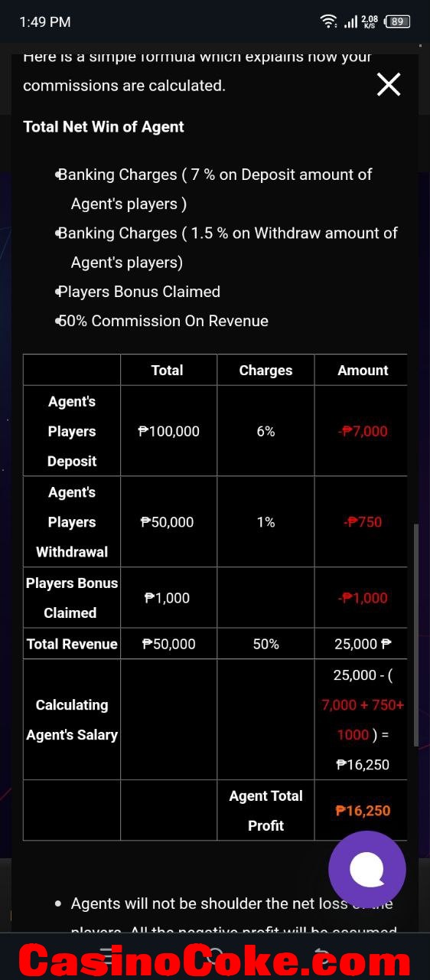The image size is (430, 980).
Task: Click the red -₱7,000 amount
Action: (x=363, y=431)
